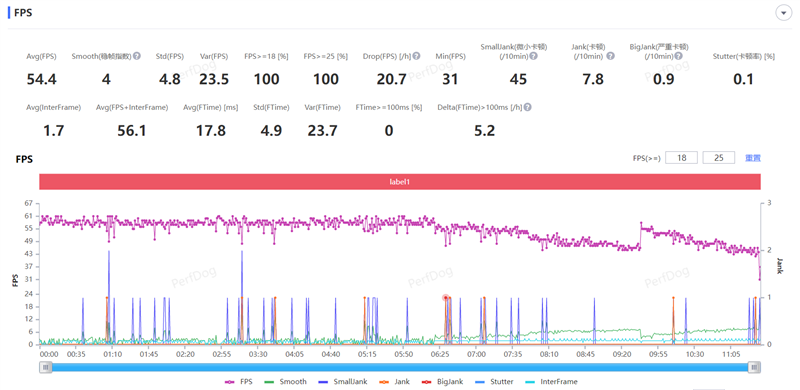This screenshot has width=800, height=390.
Task: Click the Drop(FPS) value 20.7
Action: pos(391,79)
